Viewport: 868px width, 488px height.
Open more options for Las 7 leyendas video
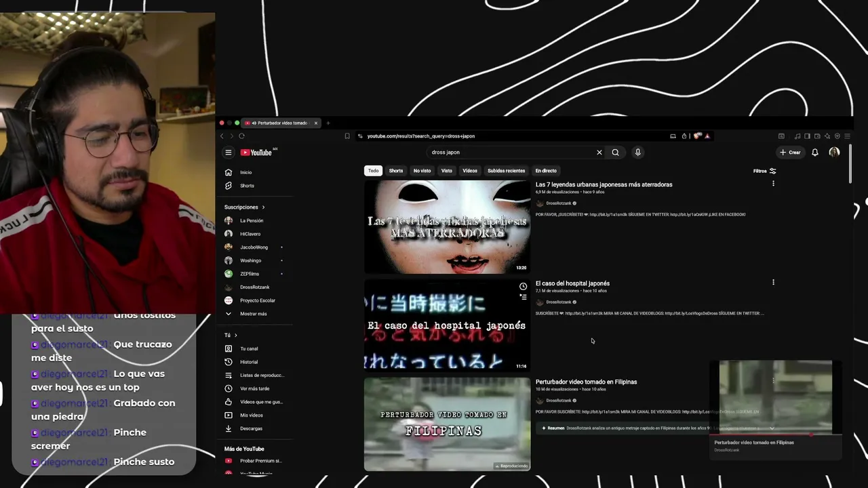point(773,184)
